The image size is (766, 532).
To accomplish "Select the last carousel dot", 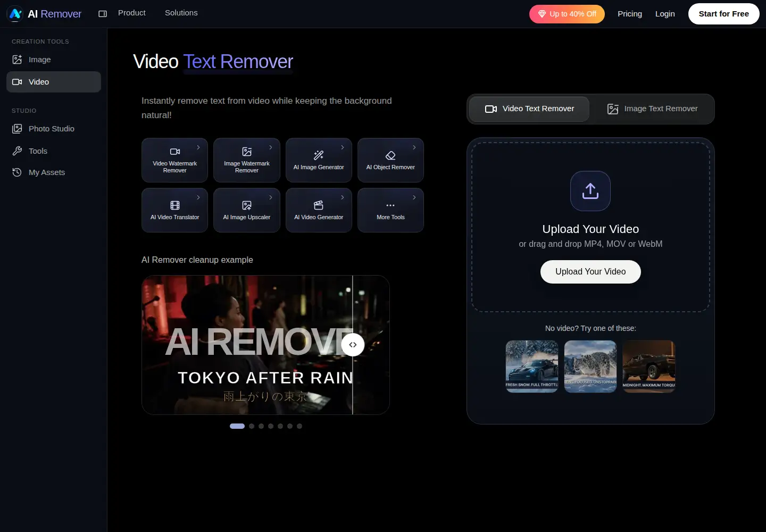I will click(x=299, y=426).
